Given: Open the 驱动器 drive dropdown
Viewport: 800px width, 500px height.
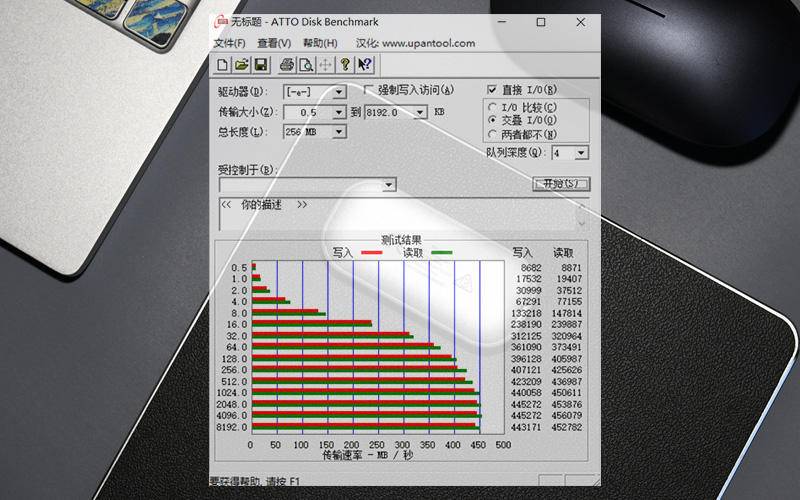Looking at the screenshot, I should click(339, 92).
